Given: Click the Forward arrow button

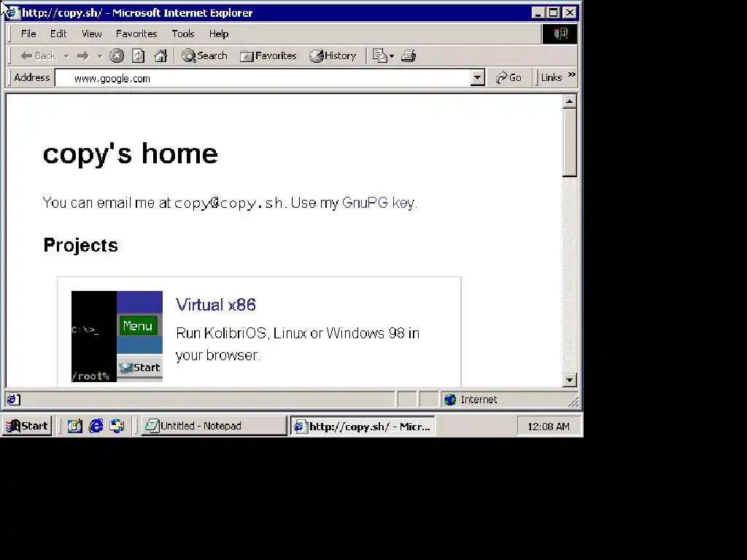Looking at the screenshot, I should click(83, 55).
